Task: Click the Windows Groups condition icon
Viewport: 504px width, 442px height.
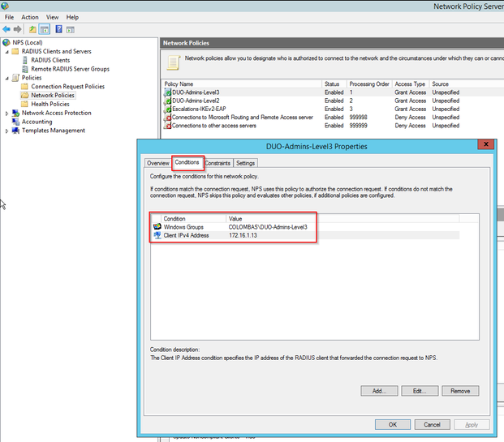Action: click(x=157, y=227)
